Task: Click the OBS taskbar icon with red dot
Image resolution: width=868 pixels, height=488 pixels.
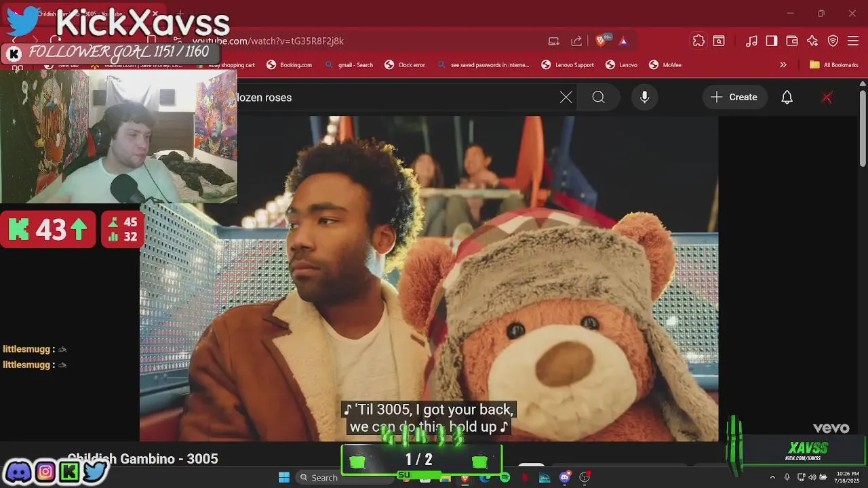Action: click(585, 478)
